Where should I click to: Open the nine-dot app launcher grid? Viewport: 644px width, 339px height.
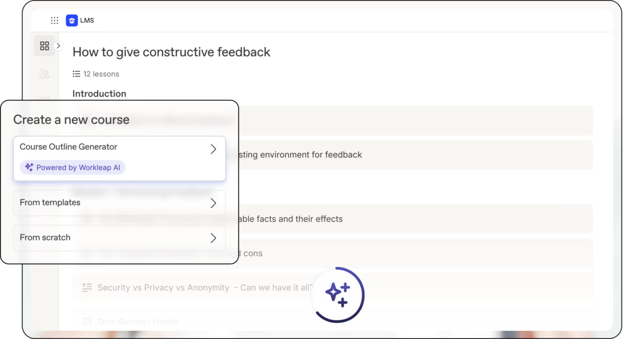pos(54,20)
